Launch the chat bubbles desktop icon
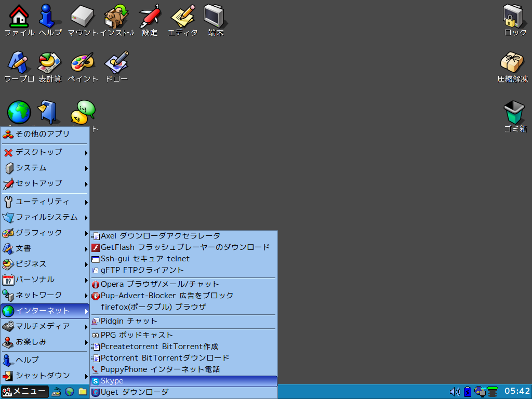The height and width of the screenshot is (399, 532). click(x=83, y=112)
